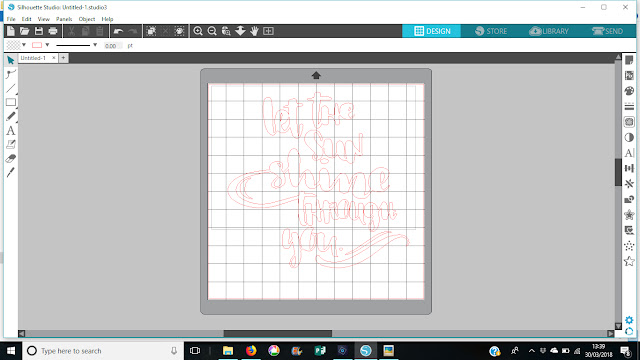Open the Help menu

[107, 19]
